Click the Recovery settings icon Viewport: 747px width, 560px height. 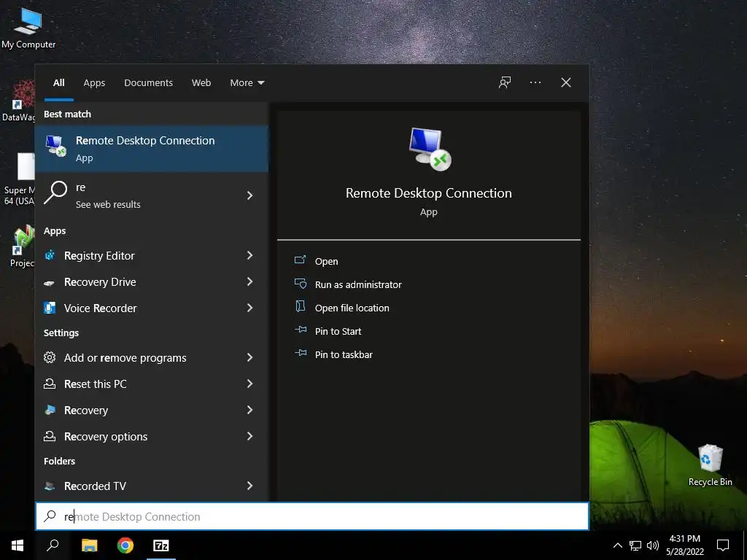pos(50,410)
